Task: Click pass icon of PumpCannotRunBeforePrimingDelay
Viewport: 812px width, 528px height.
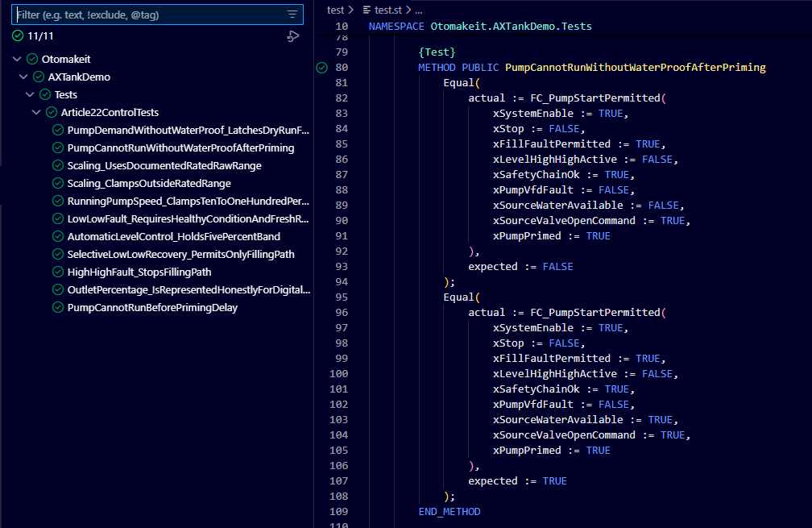Action: point(58,307)
